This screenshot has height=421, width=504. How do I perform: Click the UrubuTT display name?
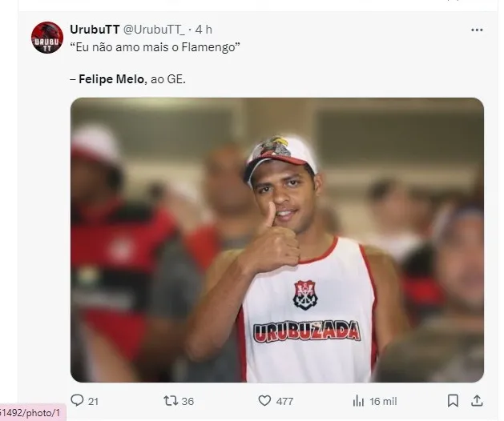coord(95,30)
